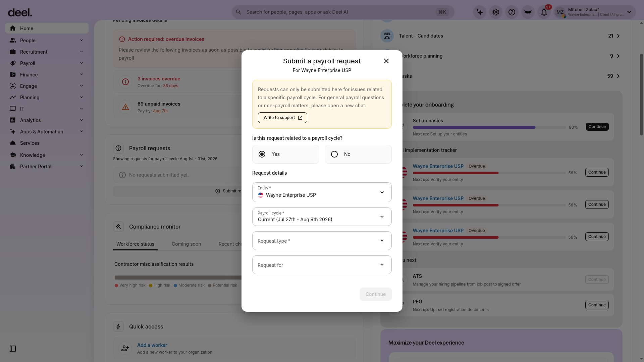Click the Recruitment briefcase icon
This screenshot has width=644, height=362.
[13, 52]
